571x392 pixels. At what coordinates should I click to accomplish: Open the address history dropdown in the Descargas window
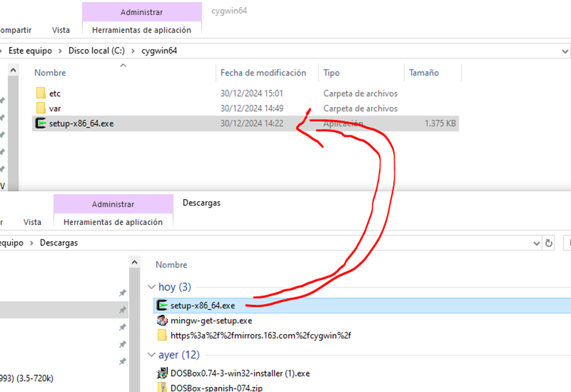click(x=536, y=243)
